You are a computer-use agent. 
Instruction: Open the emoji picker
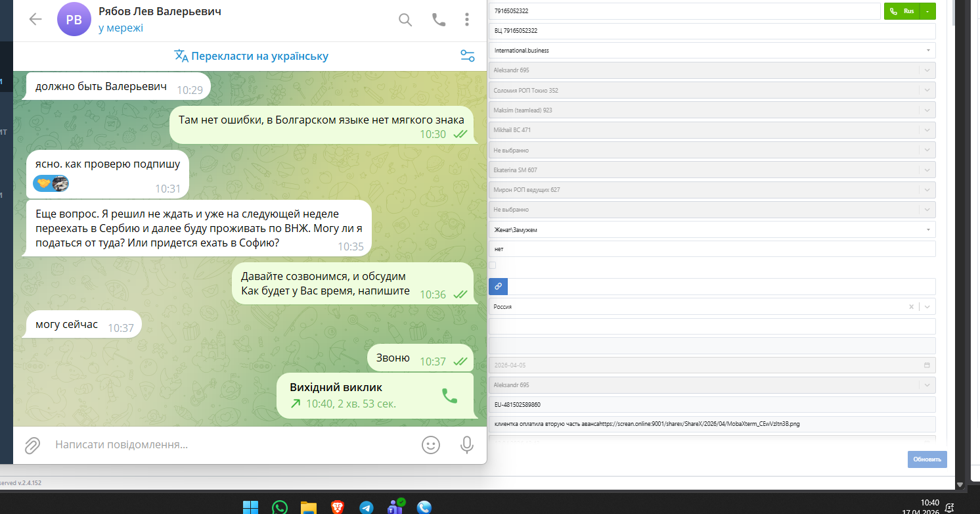point(430,445)
